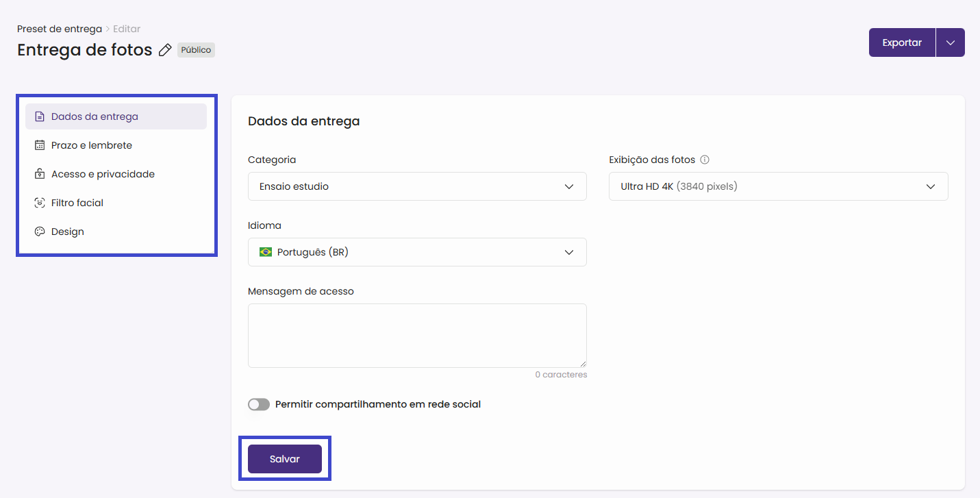The image size is (980, 498).
Task: Enable Permitir compartilhamento em rede social toggle
Action: pos(259,404)
